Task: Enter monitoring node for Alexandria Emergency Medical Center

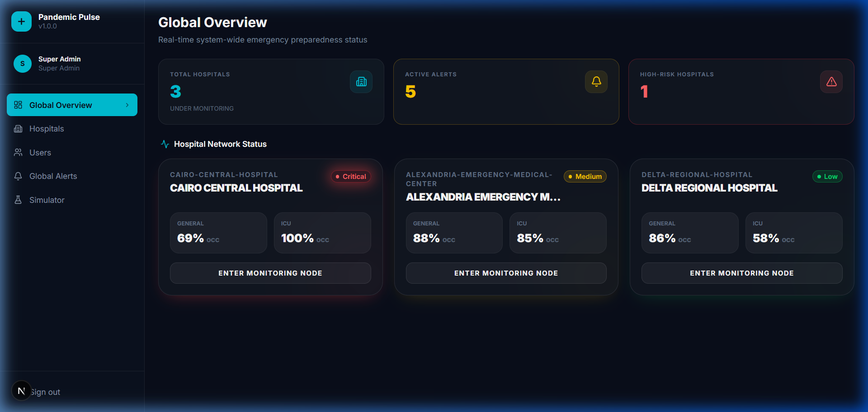Action: 506,273
